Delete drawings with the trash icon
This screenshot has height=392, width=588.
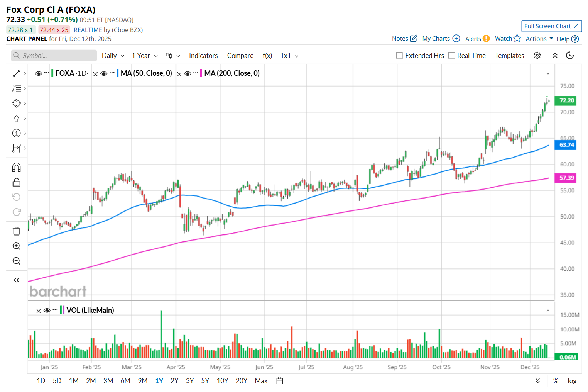pos(16,231)
